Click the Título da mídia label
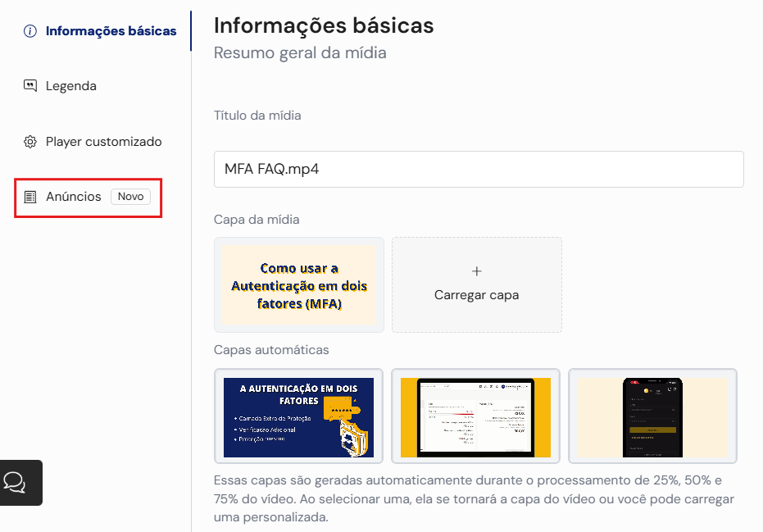This screenshot has height=532, width=763. [x=257, y=116]
